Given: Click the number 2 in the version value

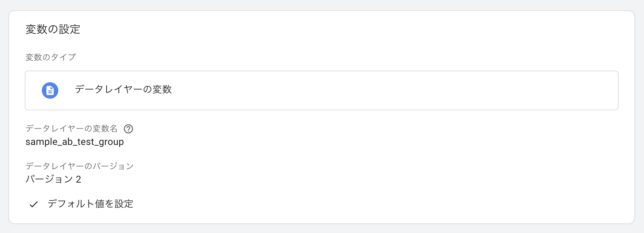Looking at the screenshot, I should coord(79,179).
